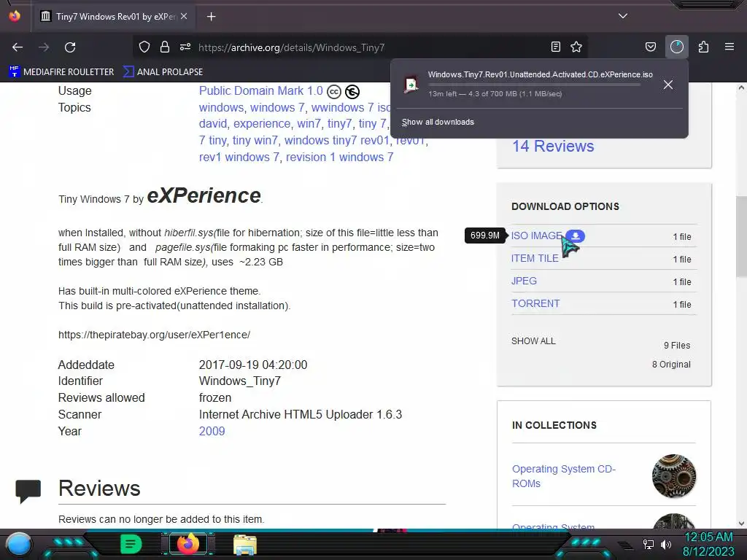This screenshot has width=747, height=560.
Task: Open site permissions icon in address bar
Action: 185,47
